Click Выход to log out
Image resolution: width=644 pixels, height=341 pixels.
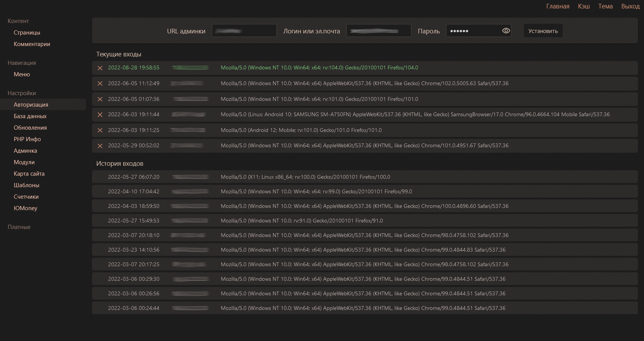pyautogui.click(x=631, y=6)
